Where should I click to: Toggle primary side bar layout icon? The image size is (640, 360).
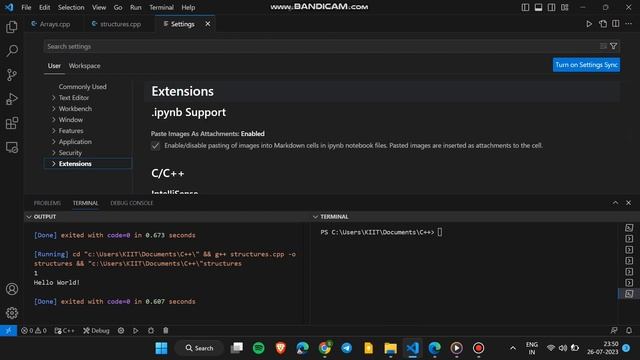tap(525, 7)
